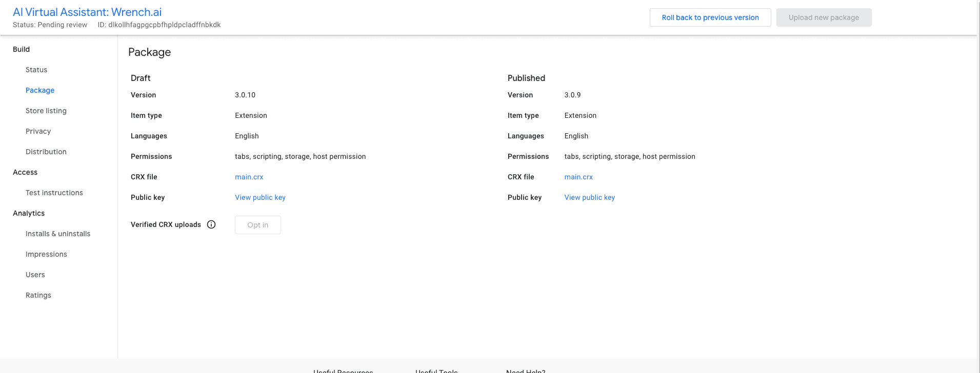Open Users analytics in the sidebar
Image resolution: width=980 pixels, height=373 pixels.
[x=35, y=275]
